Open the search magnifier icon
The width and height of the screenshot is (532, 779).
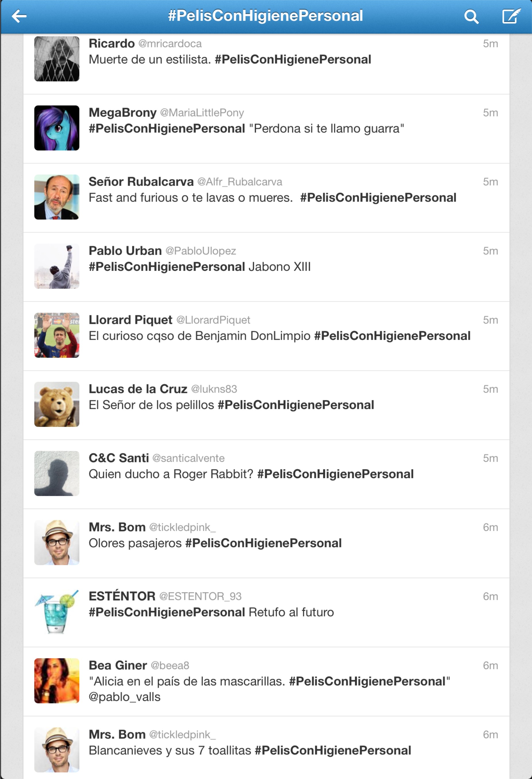[471, 16]
